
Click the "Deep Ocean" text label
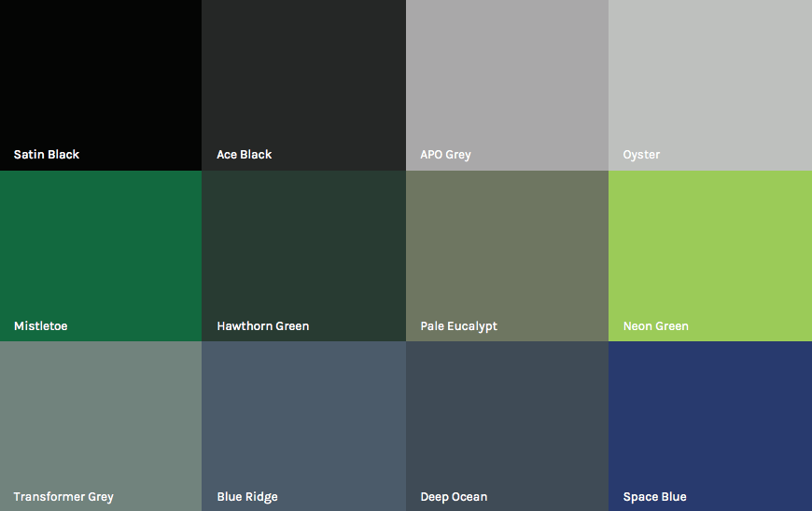(x=454, y=497)
